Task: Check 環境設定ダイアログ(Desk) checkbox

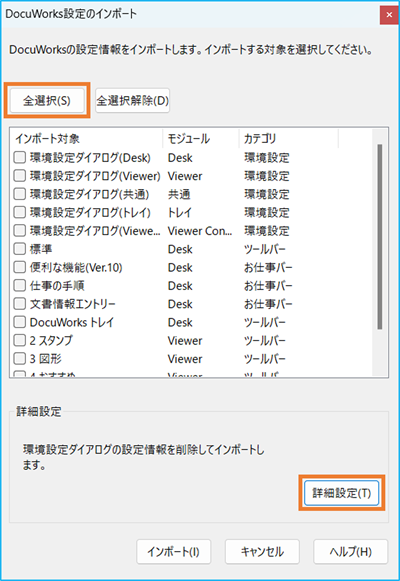Action: point(20,157)
